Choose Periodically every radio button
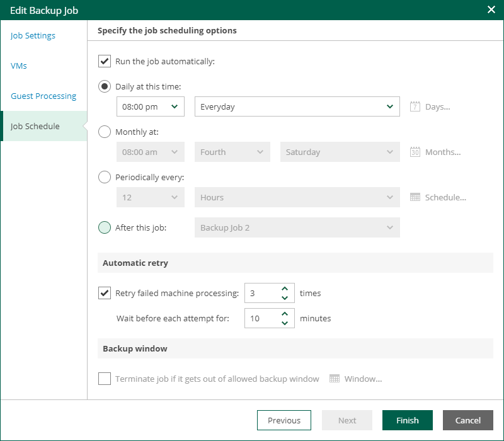The height and width of the screenshot is (441, 504). pos(105,177)
